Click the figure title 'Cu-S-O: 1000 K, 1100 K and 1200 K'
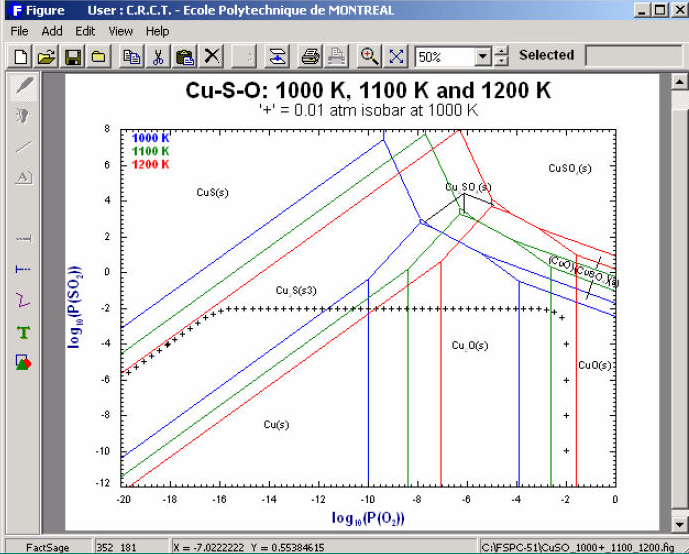Viewport: 689px width, 554px height. [x=368, y=90]
